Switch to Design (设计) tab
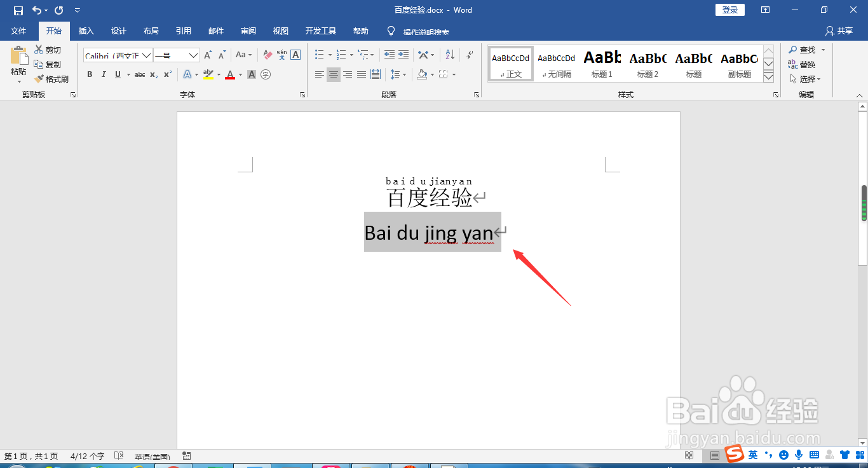The height and width of the screenshot is (468, 868). (x=119, y=31)
